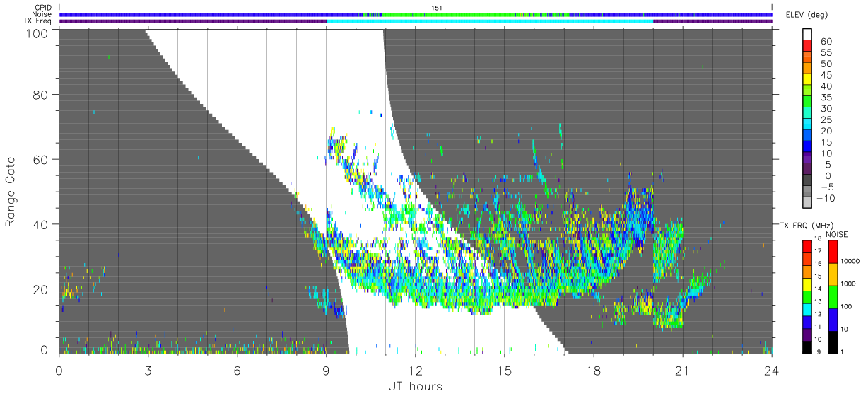Screen dimensions: 868x401
Task: Click the 3 tick on UT hours axis
Action: [x=148, y=370]
